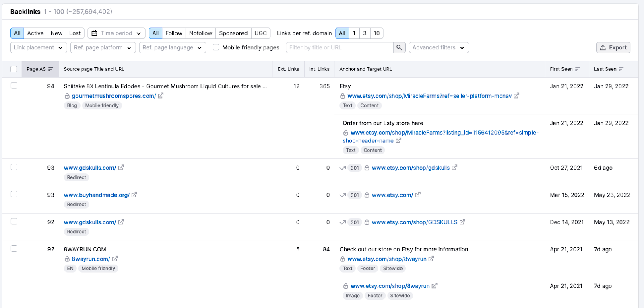Set links per ref. domain to 10

coord(377,33)
